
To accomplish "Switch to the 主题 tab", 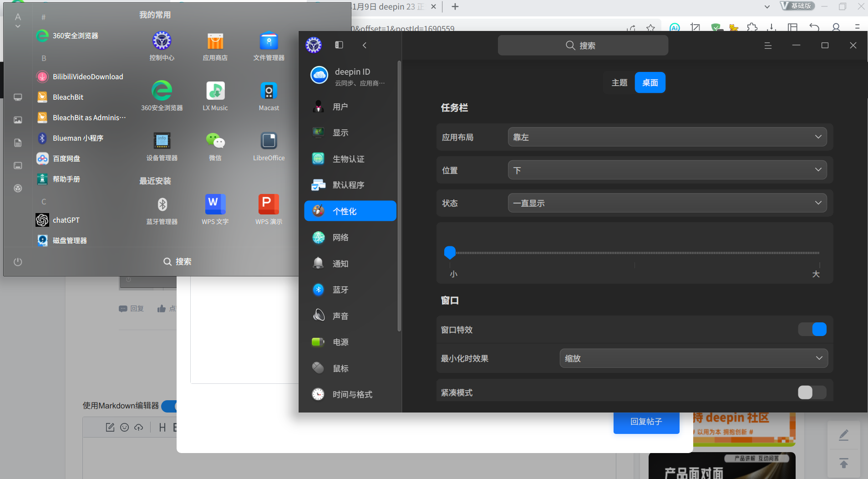I will pyautogui.click(x=619, y=82).
